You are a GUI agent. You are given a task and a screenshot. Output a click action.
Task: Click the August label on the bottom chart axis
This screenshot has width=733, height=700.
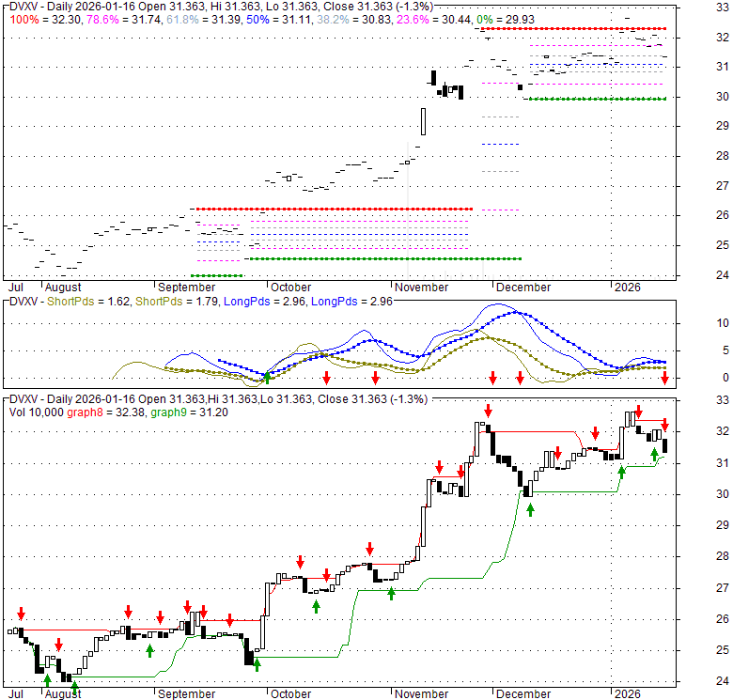click(x=62, y=693)
